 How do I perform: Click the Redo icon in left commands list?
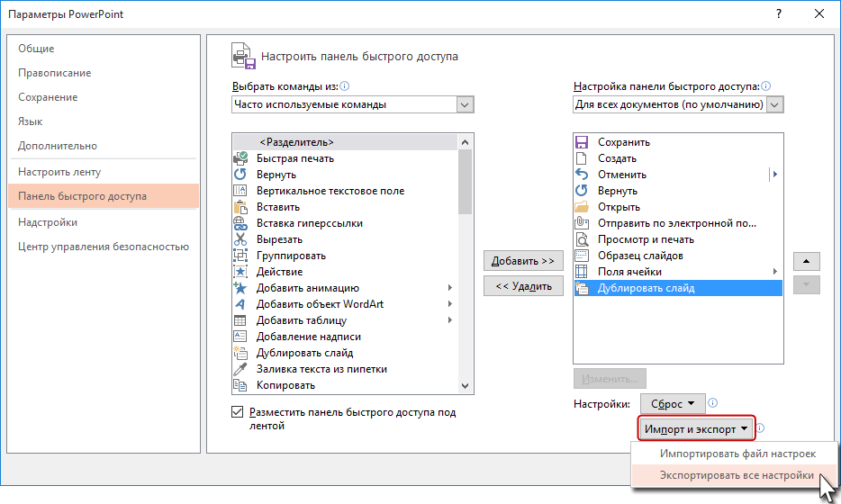(240, 175)
